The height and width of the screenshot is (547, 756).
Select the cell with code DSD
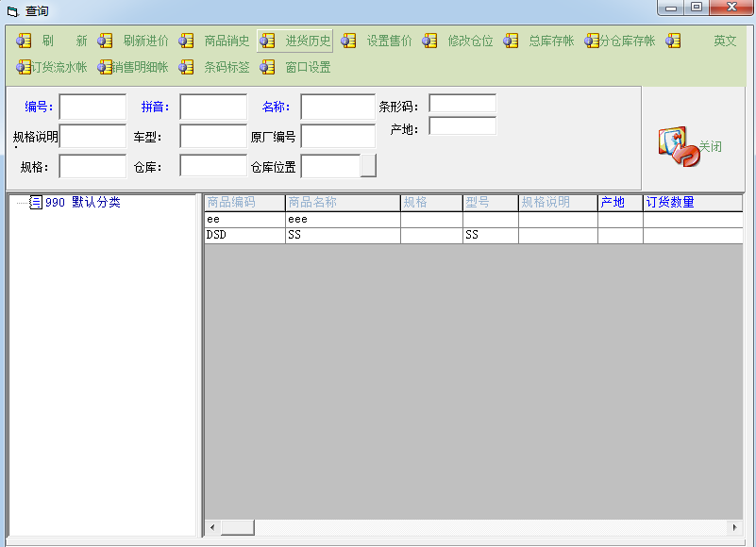click(x=245, y=235)
